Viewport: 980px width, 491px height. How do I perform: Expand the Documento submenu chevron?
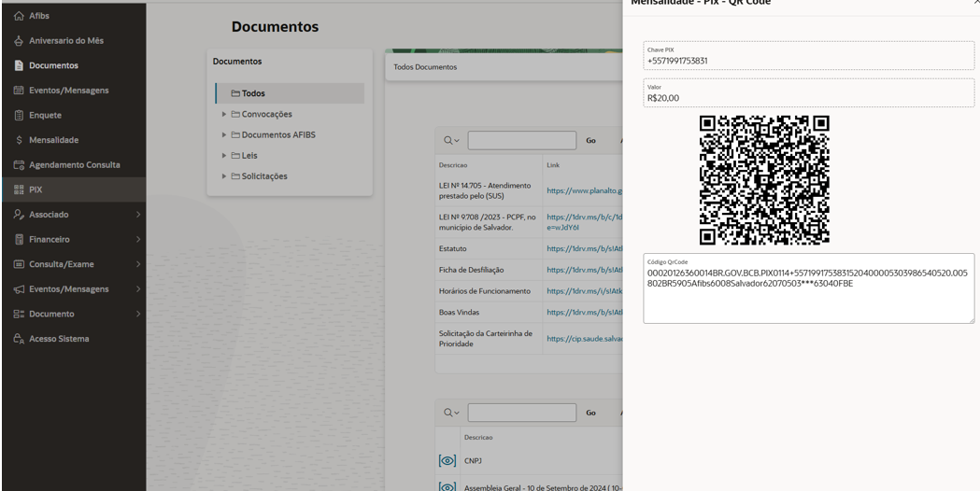click(x=137, y=315)
